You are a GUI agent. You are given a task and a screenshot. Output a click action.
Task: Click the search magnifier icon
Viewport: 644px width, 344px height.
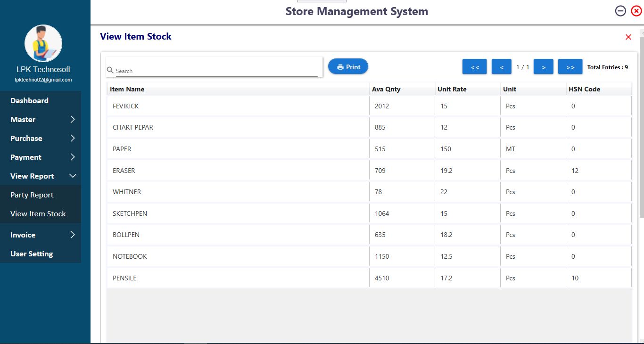[x=110, y=70]
